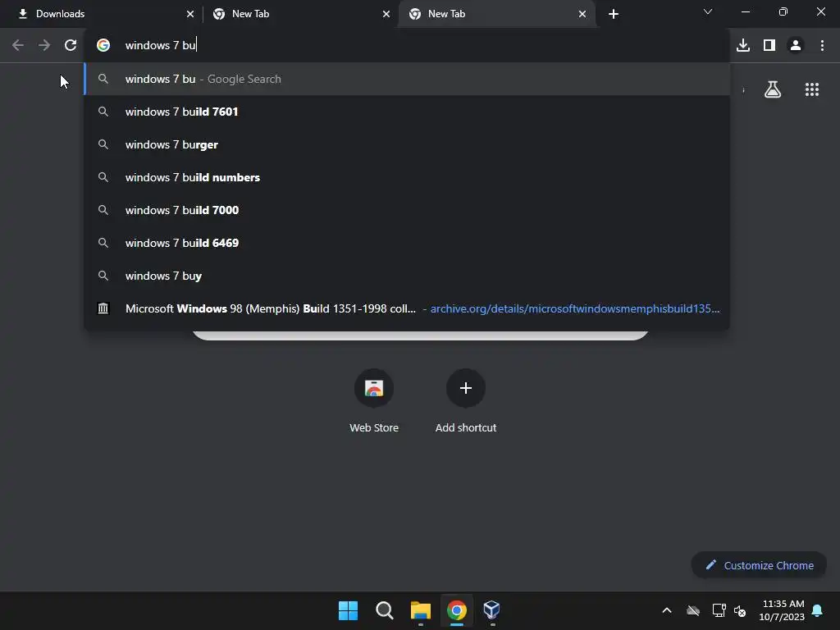840x630 pixels.
Task: Open the Chrome Labs flask icon
Action: [773, 89]
